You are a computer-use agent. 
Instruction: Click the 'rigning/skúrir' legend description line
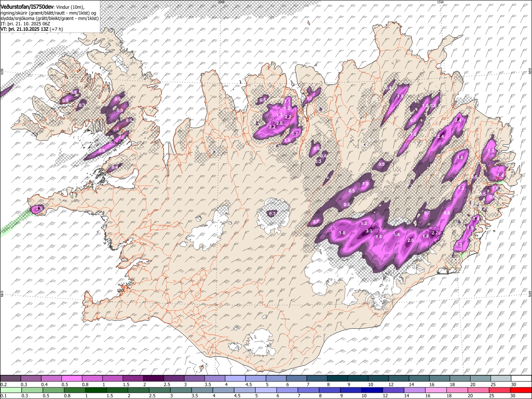click(x=49, y=13)
